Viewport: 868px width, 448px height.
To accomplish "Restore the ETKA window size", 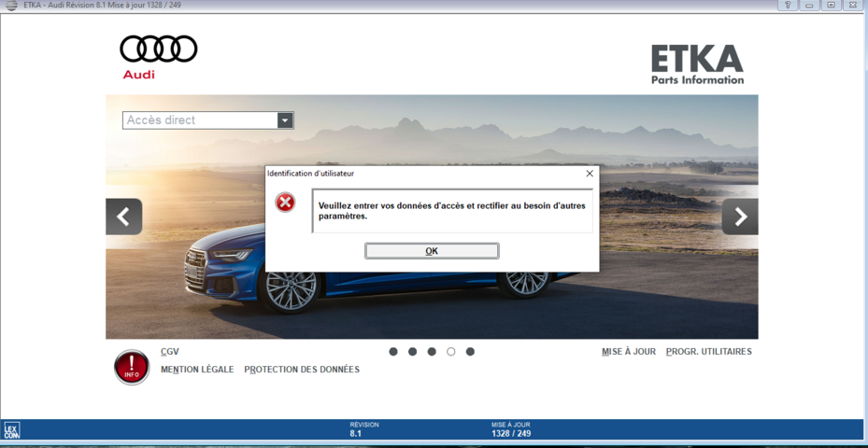I will [831, 5].
